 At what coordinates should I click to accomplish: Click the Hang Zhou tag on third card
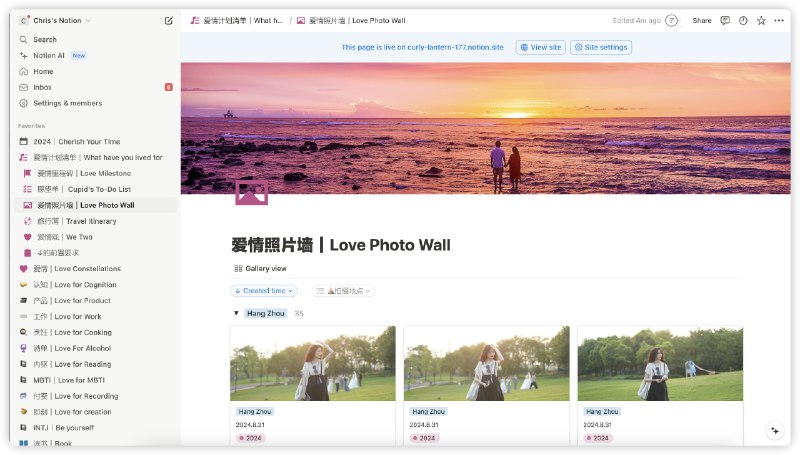(x=602, y=411)
